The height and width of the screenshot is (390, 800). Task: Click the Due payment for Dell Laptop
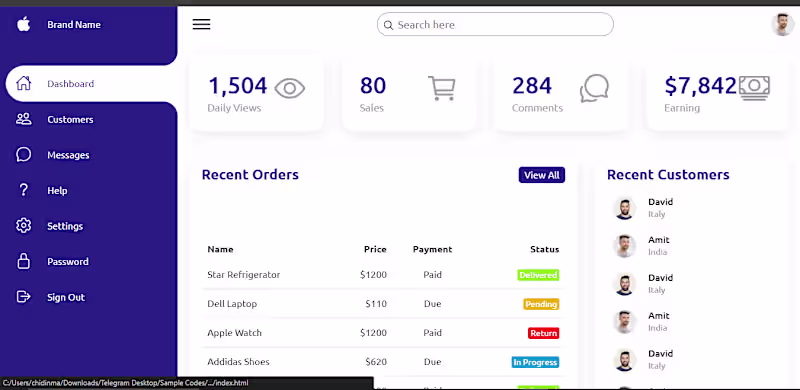tap(432, 304)
